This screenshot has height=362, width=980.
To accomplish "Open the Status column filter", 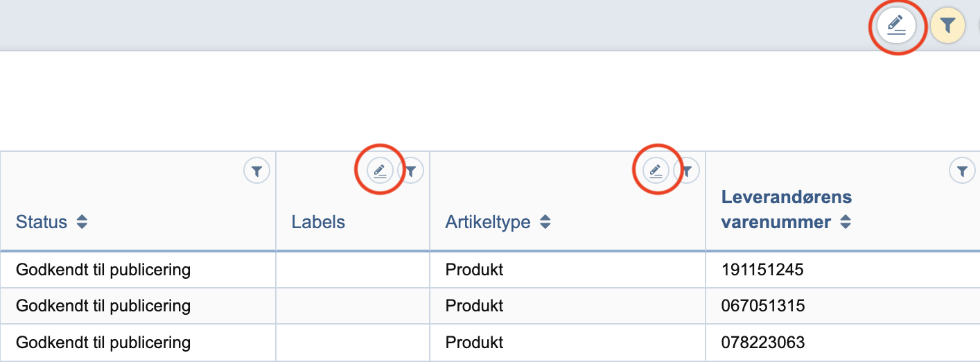I will (256, 170).
